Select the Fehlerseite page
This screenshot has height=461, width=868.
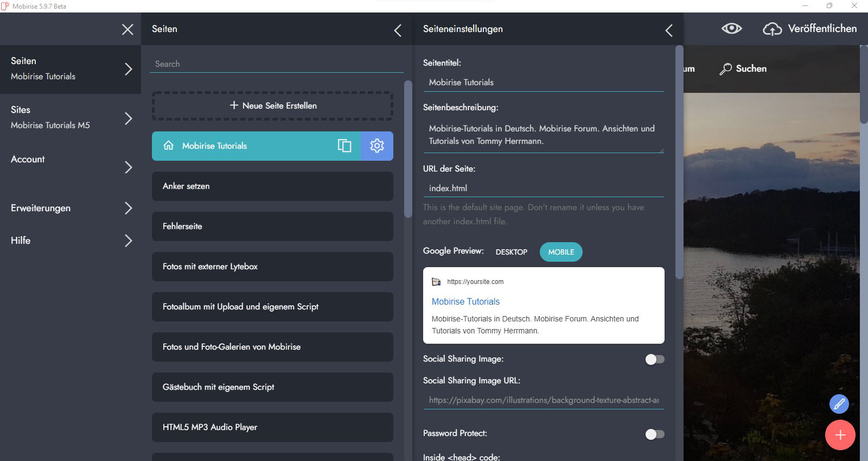pos(272,226)
